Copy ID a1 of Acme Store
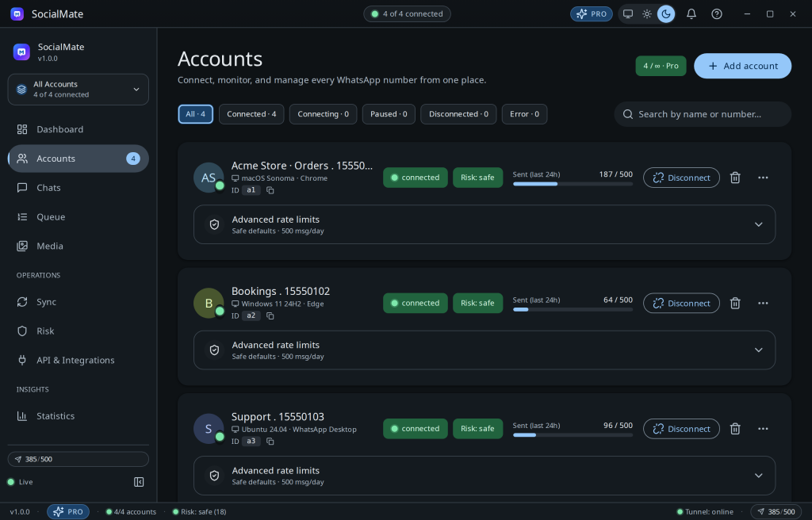 pyautogui.click(x=270, y=190)
